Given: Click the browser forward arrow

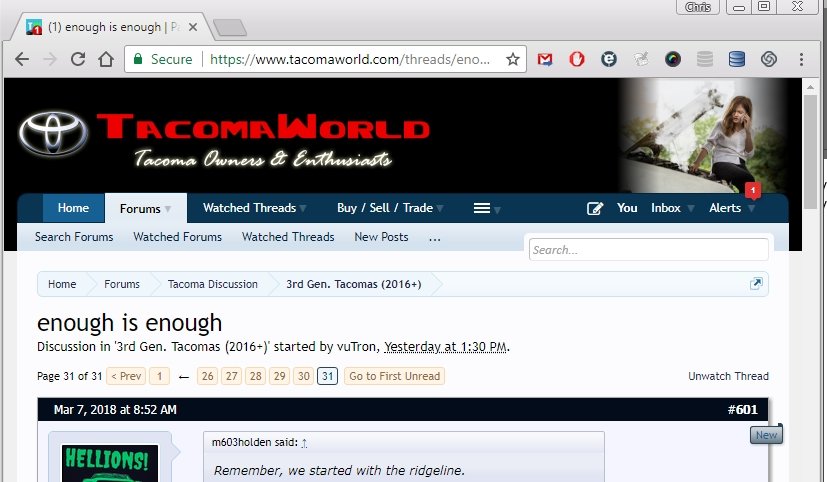Looking at the screenshot, I should [x=50, y=59].
